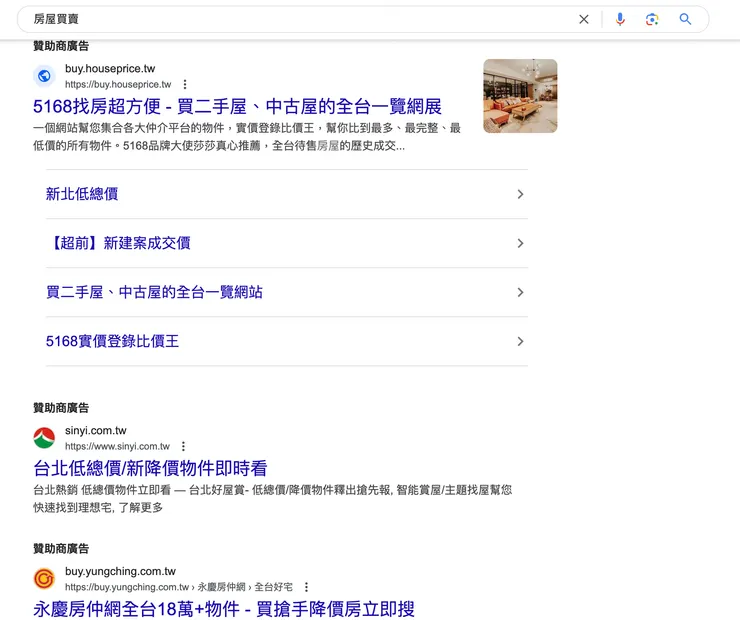Image resolution: width=740 pixels, height=620 pixels.
Task: Open the 台北低總價/新降價物件即時看 headline
Action: (151, 469)
